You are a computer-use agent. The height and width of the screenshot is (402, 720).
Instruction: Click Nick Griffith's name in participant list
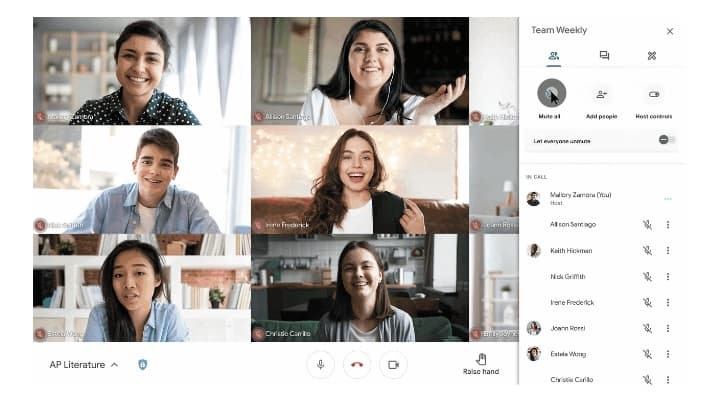point(568,277)
